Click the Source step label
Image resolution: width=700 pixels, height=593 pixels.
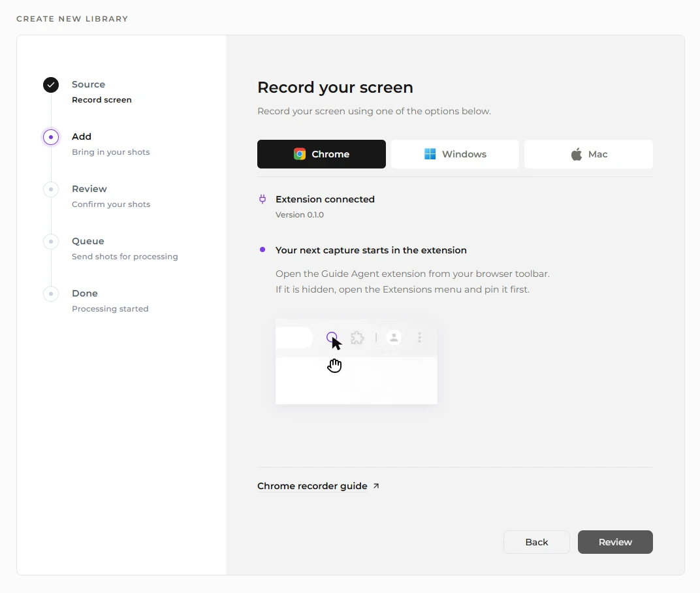[88, 84]
